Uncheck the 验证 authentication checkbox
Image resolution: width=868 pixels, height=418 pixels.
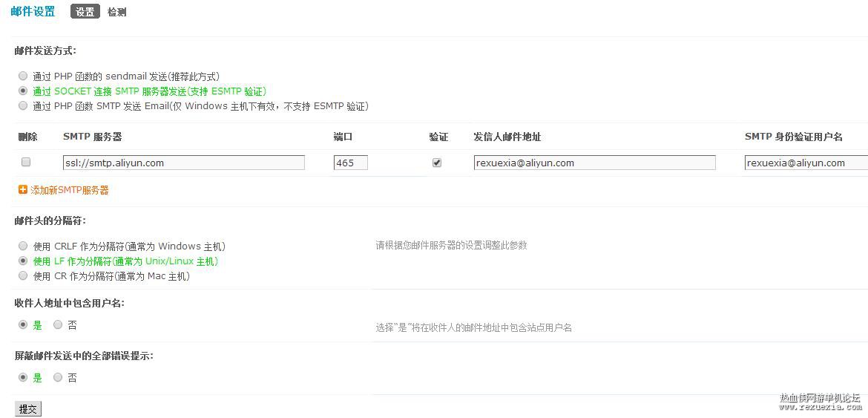tap(437, 163)
